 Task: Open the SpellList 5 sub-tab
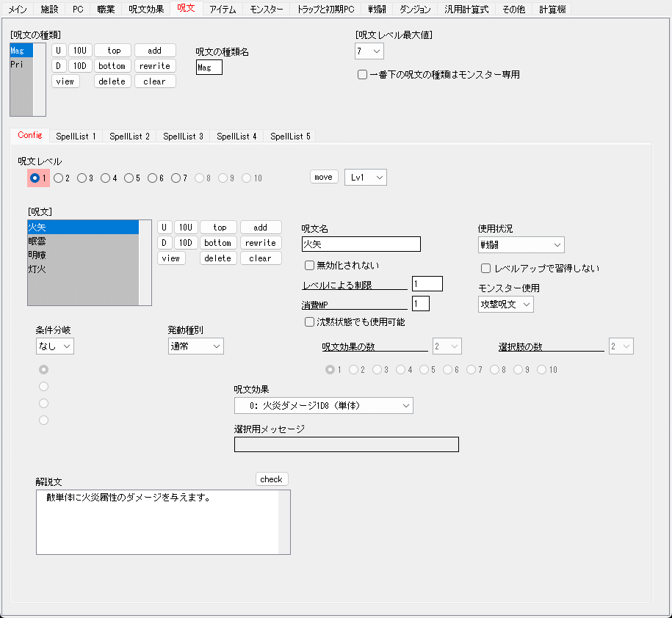pyautogui.click(x=290, y=136)
